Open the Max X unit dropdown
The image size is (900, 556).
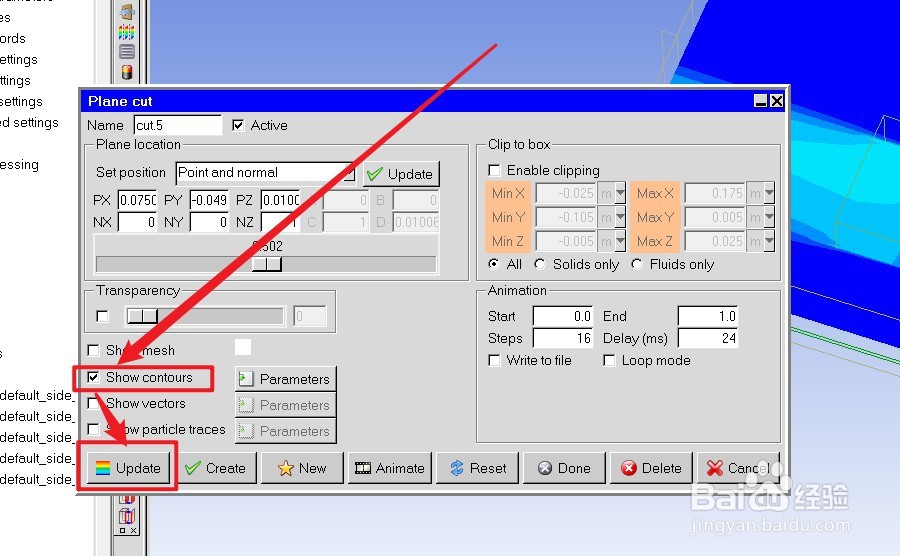click(x=769, y=193)
